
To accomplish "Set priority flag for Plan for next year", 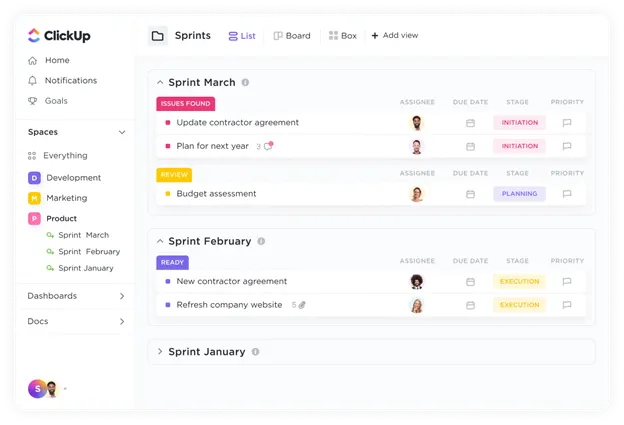I will [x=567, y=146].
